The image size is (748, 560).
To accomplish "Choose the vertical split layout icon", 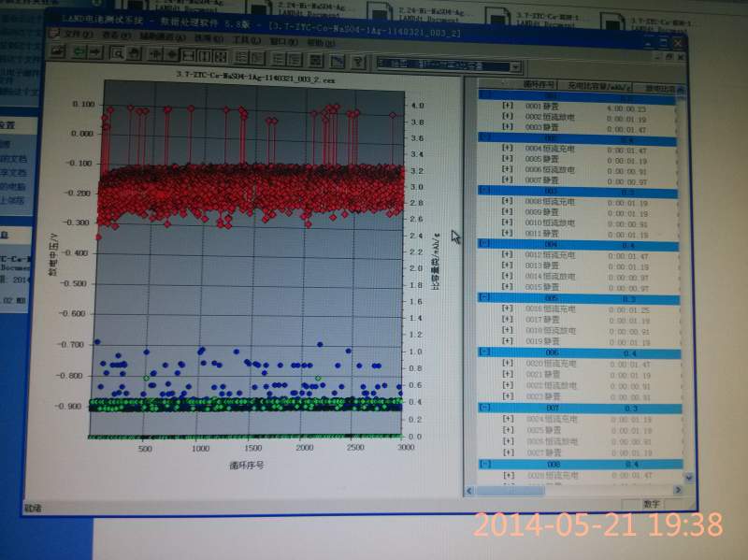I will 205,56.
